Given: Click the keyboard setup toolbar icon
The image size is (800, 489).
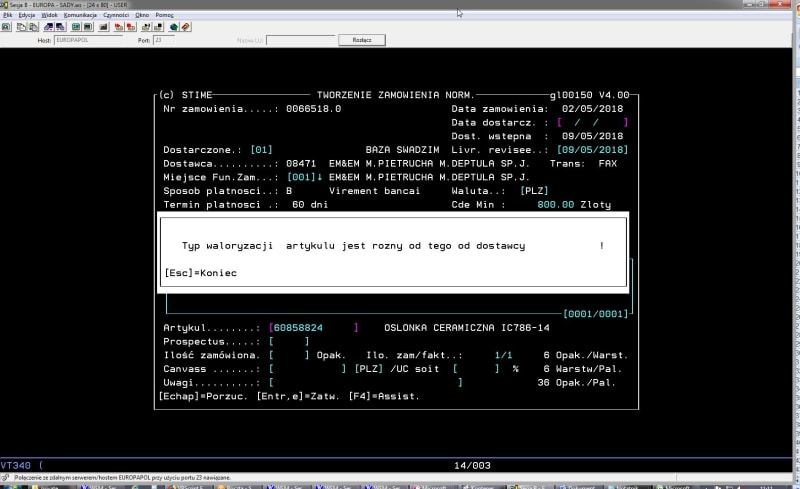Looking at the screenshot, I should coord(104,27).
